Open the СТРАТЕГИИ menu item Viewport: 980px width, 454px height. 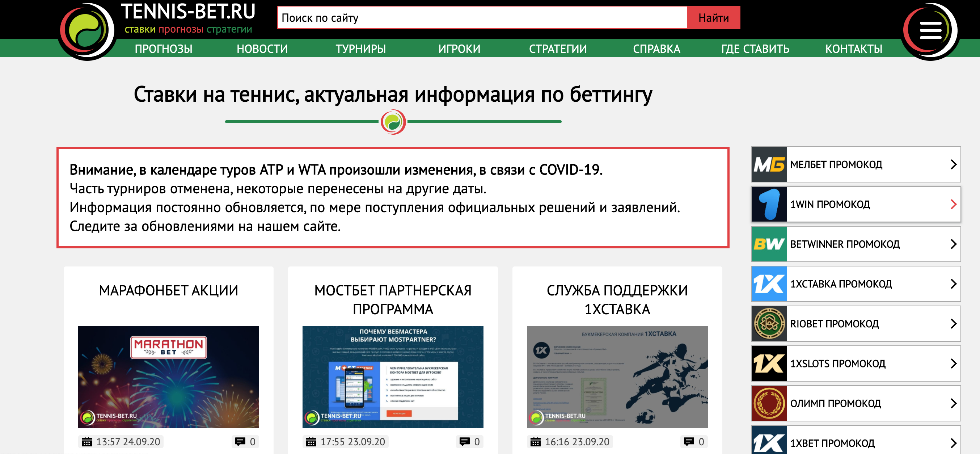point(558,49)
